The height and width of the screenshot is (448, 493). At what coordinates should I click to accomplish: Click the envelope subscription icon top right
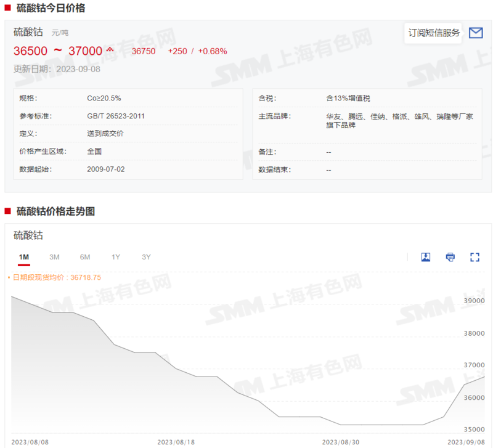click(476, 33)
